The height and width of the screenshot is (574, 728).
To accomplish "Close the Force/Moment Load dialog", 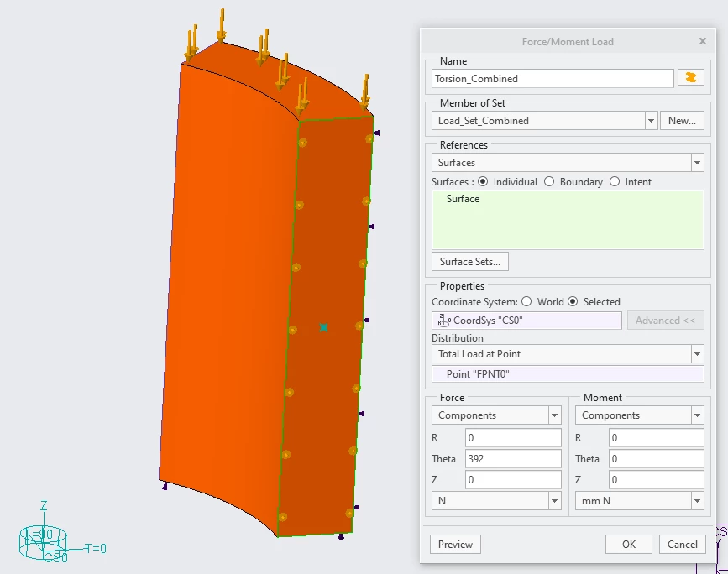I will [703, 41].
